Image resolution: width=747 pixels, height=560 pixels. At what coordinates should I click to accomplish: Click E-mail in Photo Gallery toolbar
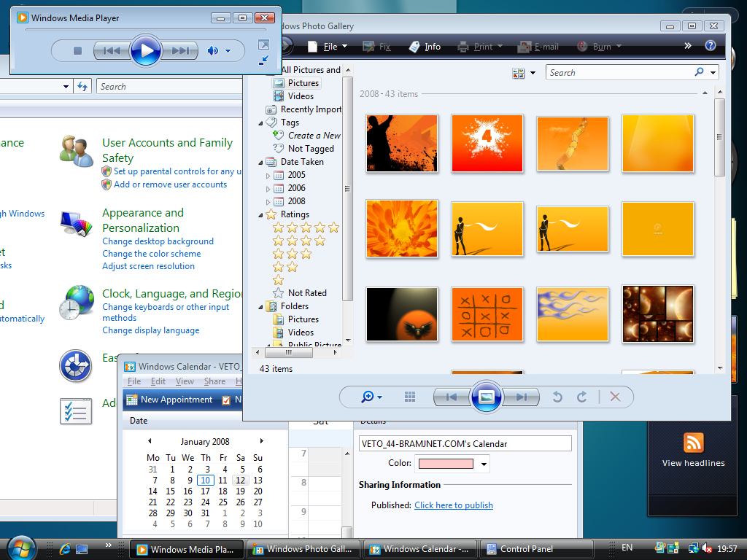click(x=538, y=47)
